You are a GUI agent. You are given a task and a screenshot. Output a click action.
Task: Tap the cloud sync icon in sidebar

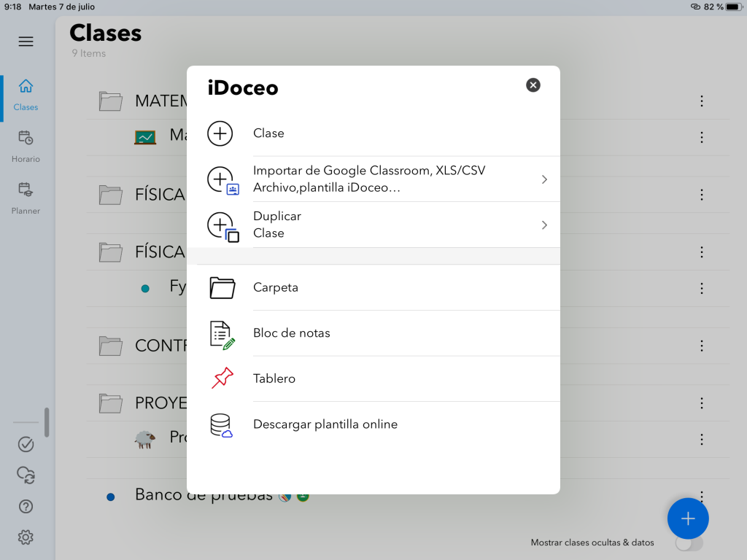click(26, 475)
